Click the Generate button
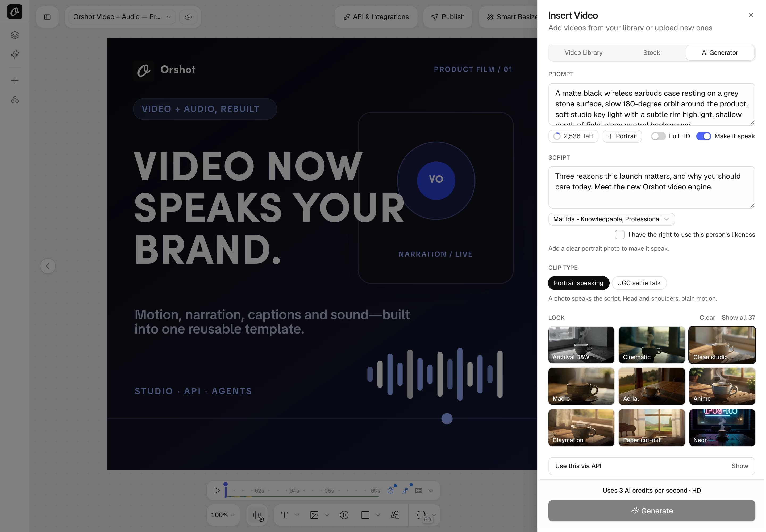The height and width of the screenshot is (532, 766). pyautogui.click(x=651, y=511)
